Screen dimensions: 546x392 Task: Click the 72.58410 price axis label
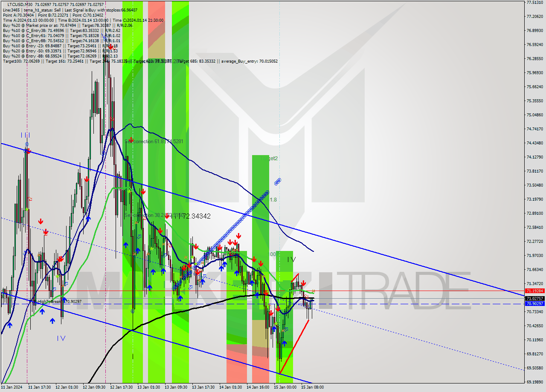(x=535, y=227)
